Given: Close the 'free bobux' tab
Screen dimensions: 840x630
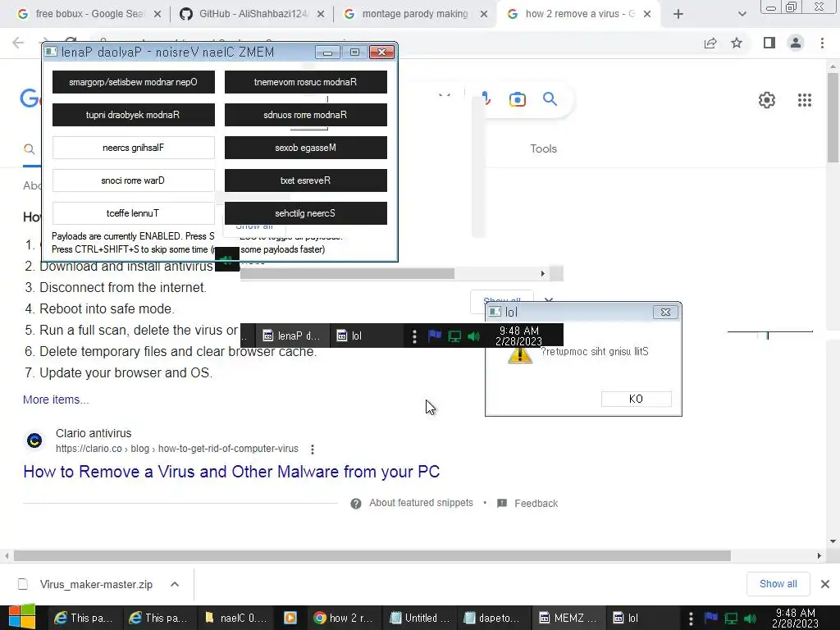Looking at the screenshot, I should pyautogui.click(x=157, y=14).
